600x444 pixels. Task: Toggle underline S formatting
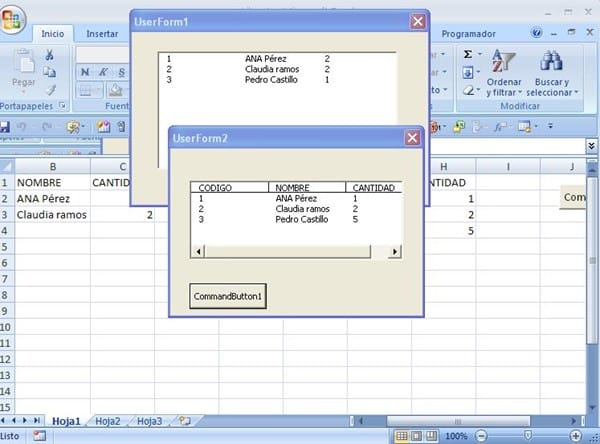[121, 72]
